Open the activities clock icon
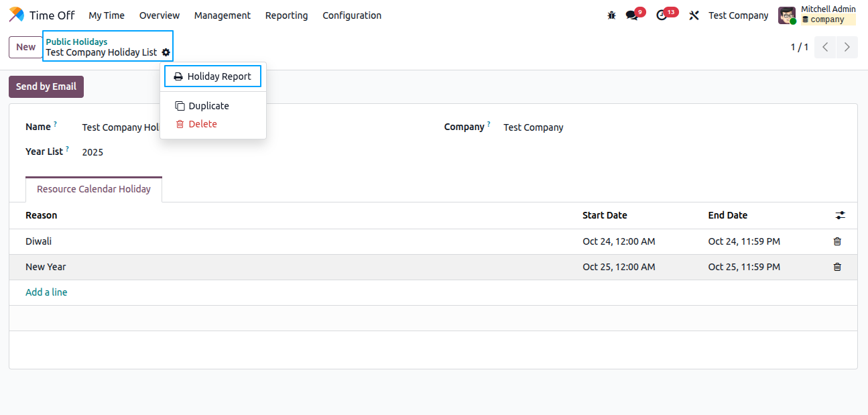This screenshot has width=868, height=415. click(x=662, y=15)
